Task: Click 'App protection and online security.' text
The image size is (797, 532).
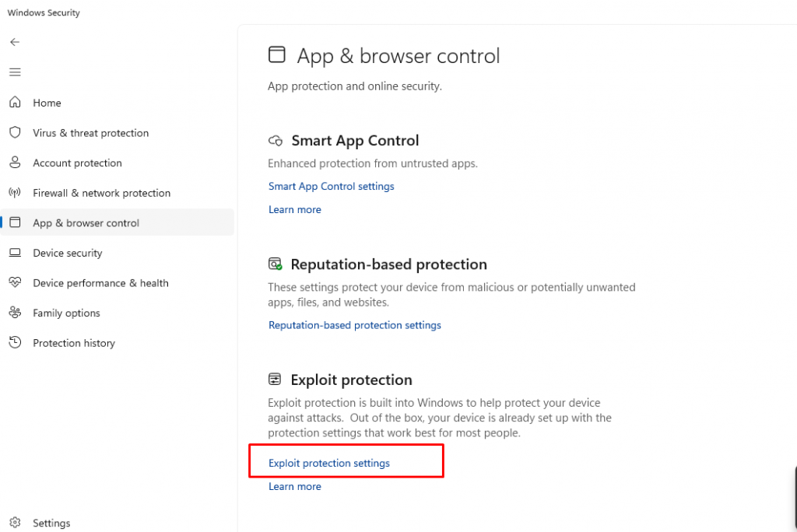Action: click(355, 86)
